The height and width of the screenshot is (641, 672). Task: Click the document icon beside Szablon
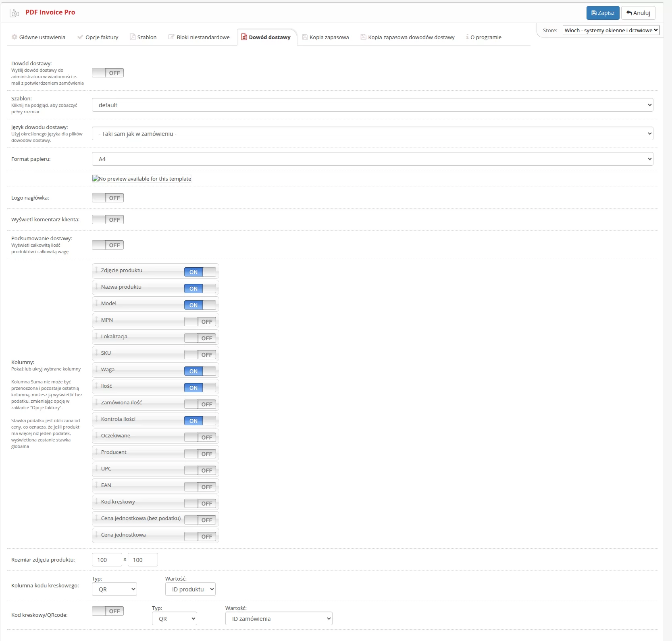point(132,37)
